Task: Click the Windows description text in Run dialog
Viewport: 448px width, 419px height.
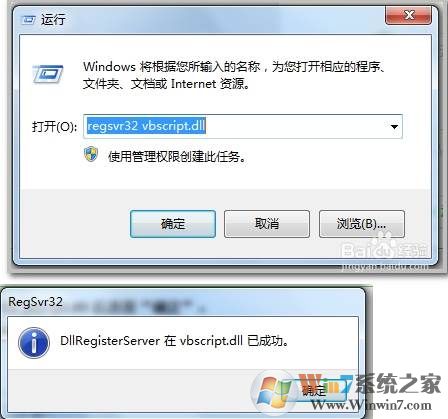Action: pos(233,75)
